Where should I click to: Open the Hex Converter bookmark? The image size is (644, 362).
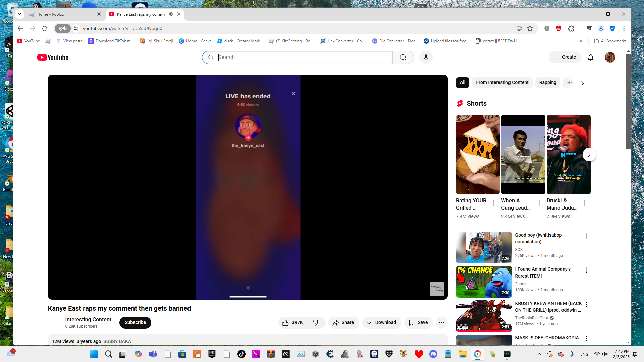pos(343,41)
